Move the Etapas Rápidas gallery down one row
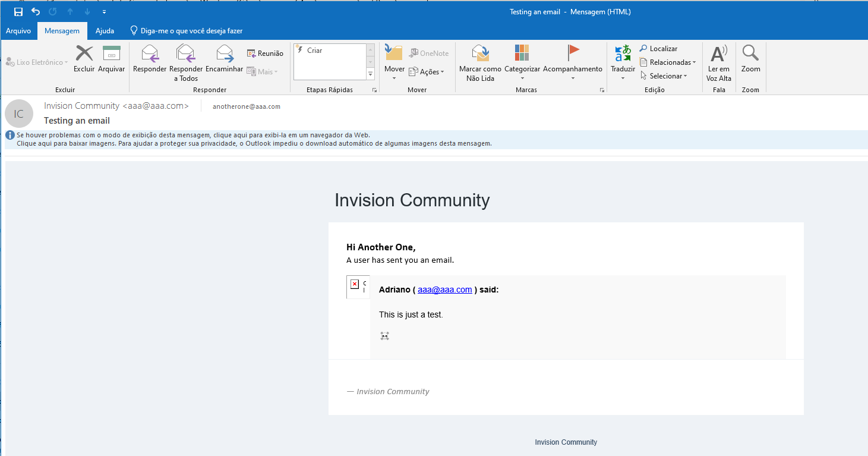Screen dimensions: 868x456 click(371, 62)
